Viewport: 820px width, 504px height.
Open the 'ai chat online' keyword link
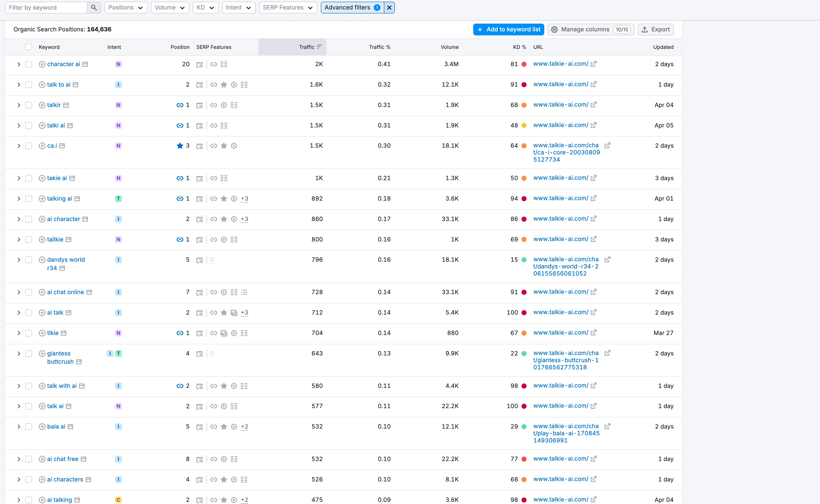click(65, 292)
